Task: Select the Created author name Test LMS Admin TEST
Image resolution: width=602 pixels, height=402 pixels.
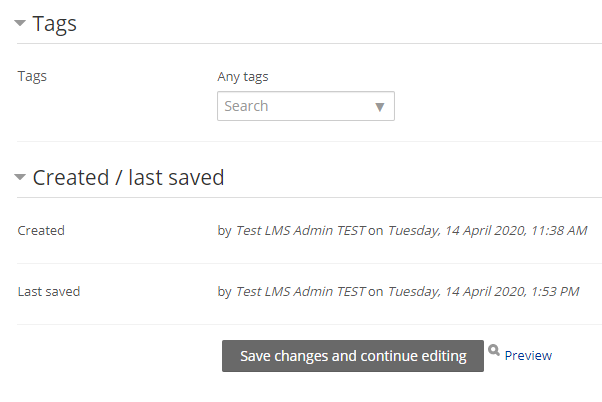Action: [300, 230]
